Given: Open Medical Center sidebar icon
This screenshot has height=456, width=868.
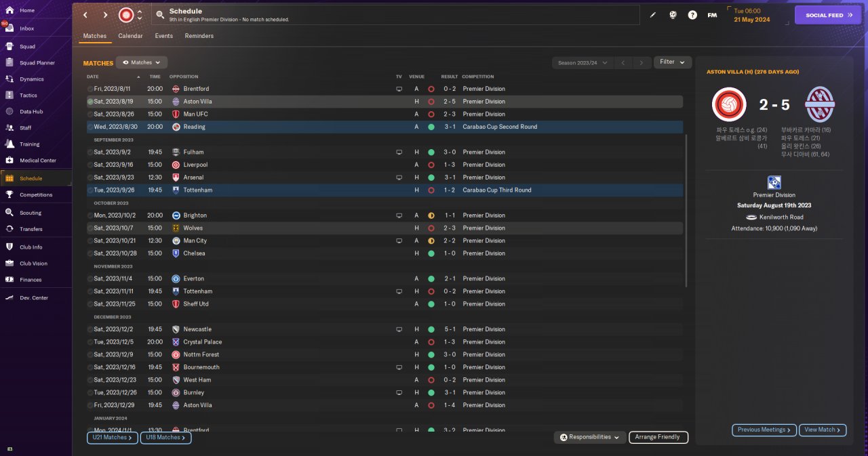Looking at the screenshot, I should (x=9, y=161).
